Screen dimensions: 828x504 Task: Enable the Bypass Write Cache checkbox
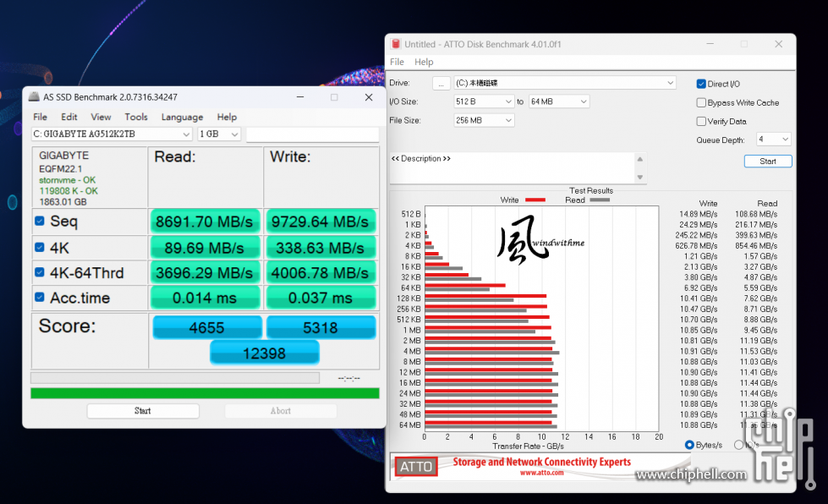[x=701, y=102]
